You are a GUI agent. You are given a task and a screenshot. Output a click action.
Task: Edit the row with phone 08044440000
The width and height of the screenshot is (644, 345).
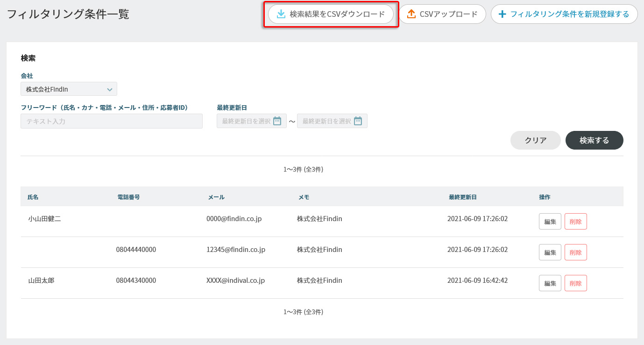(x=550, y=252)
